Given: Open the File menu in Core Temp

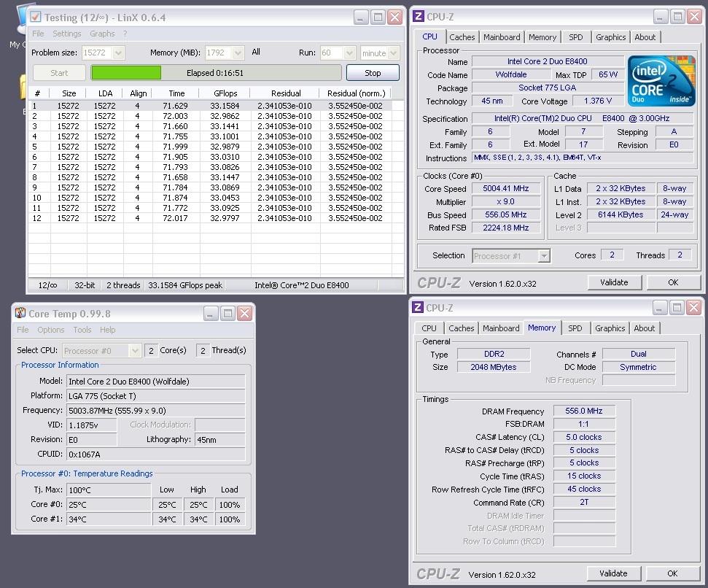Looking at the screenshot, I should coord(23,330).
